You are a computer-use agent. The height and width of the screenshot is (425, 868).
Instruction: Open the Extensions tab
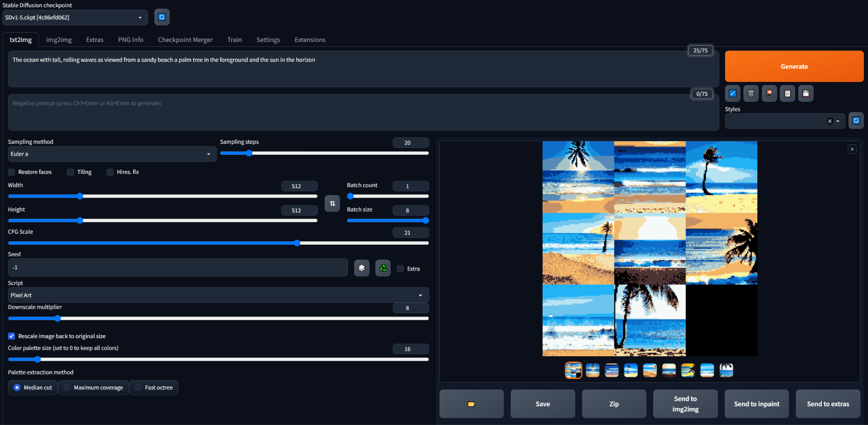(310, 40)
